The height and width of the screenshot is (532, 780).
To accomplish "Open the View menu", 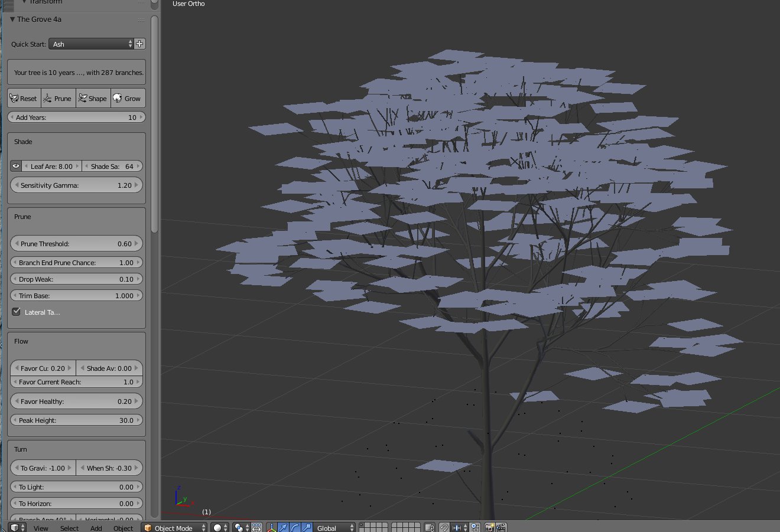I will pyautogui.click(x=41, y=528).
